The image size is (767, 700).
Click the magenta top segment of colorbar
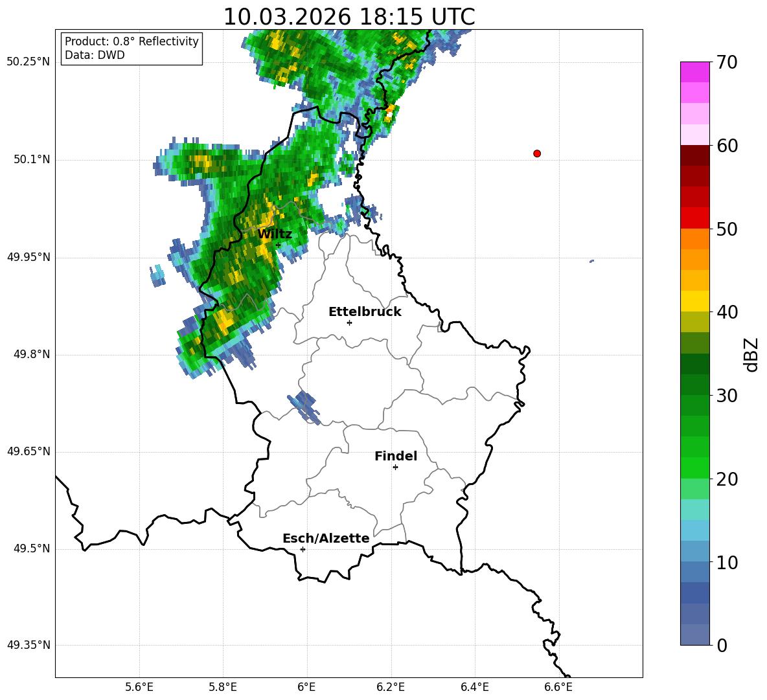coord(694,72)
